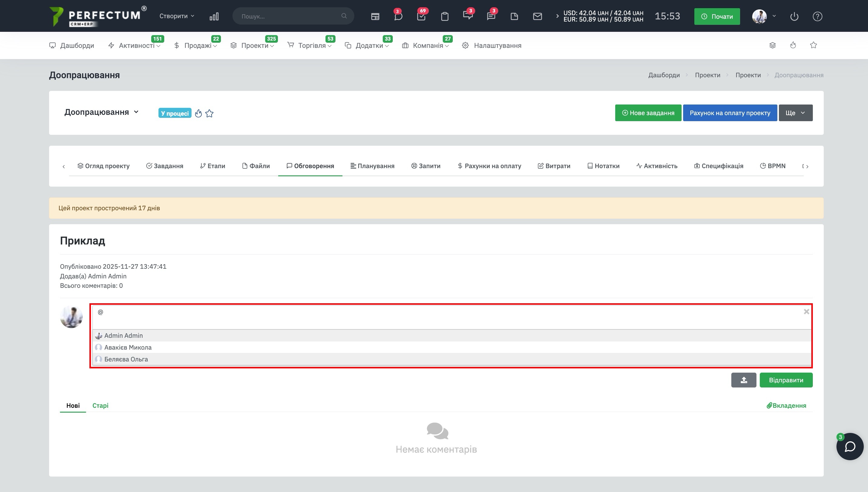
Task: Expand the Створити dropdown menu
Action: 176,16
